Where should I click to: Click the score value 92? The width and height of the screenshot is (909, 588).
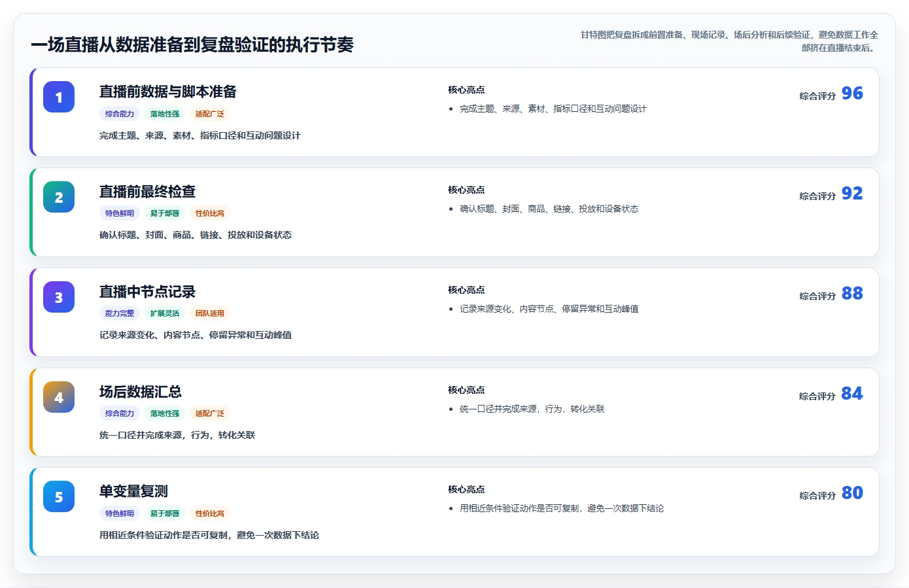[x=852, y=194]
